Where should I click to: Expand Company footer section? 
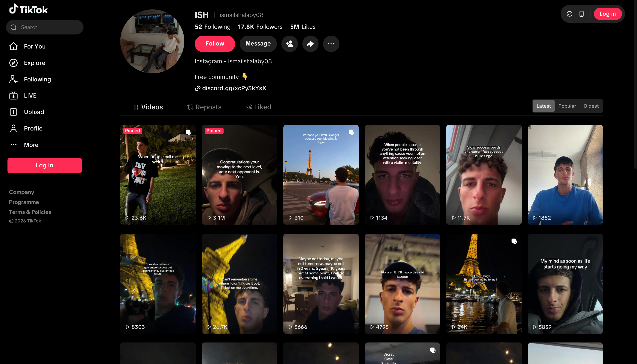(x=22, y=192)
